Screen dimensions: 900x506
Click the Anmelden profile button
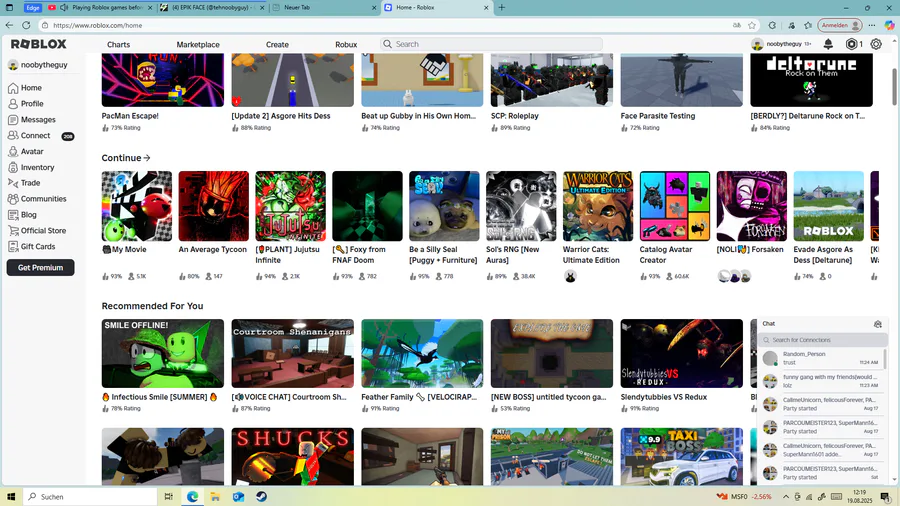[840, 25]
